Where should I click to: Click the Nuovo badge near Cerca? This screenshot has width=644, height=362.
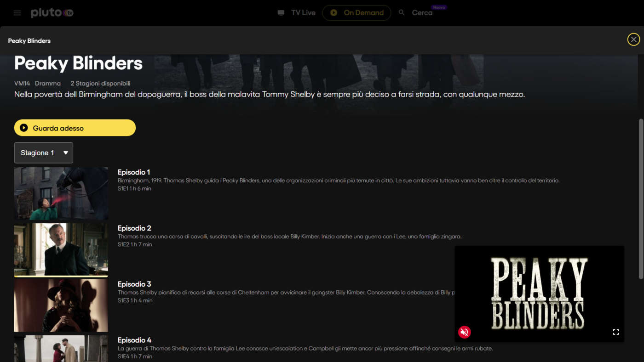439,7
